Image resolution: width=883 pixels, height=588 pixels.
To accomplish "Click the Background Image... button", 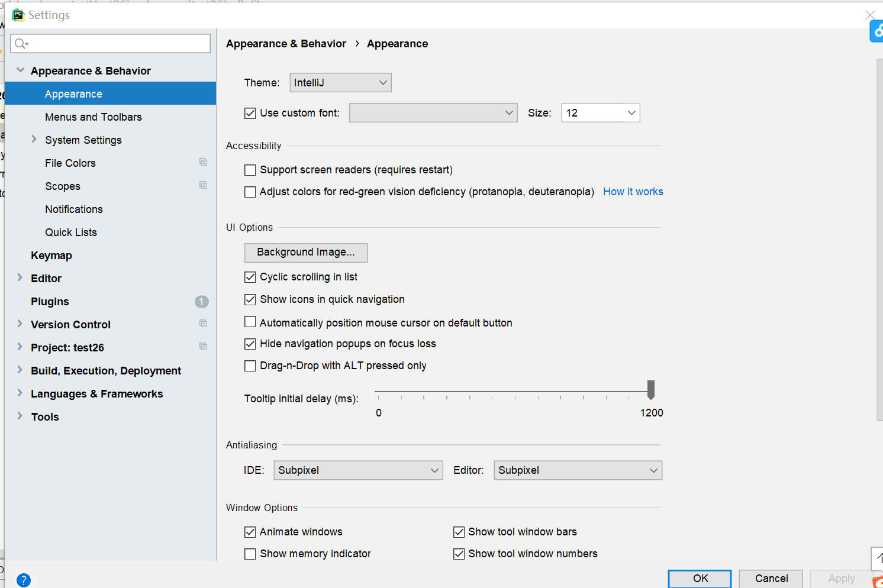I will tap(306, 253).
